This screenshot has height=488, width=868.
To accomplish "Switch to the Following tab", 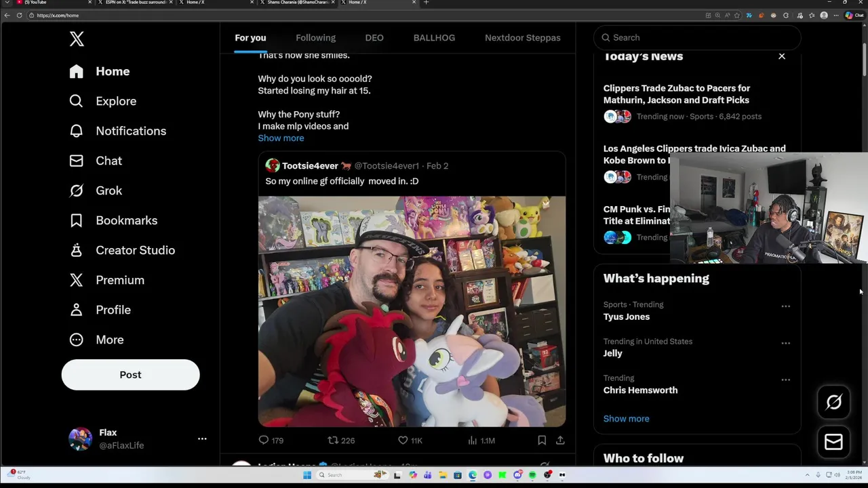I will (315, 38).
